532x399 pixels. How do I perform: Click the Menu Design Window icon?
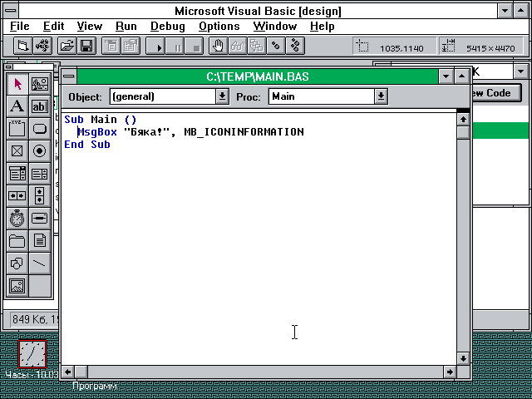pyautogui.click(x=111, y=46)
